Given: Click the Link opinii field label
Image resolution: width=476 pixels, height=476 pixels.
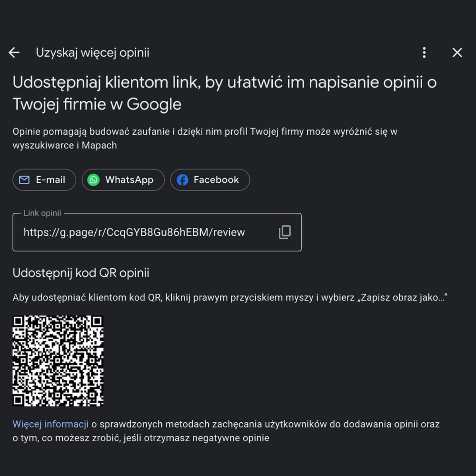Looking at the screenshot, I should 42,213.
